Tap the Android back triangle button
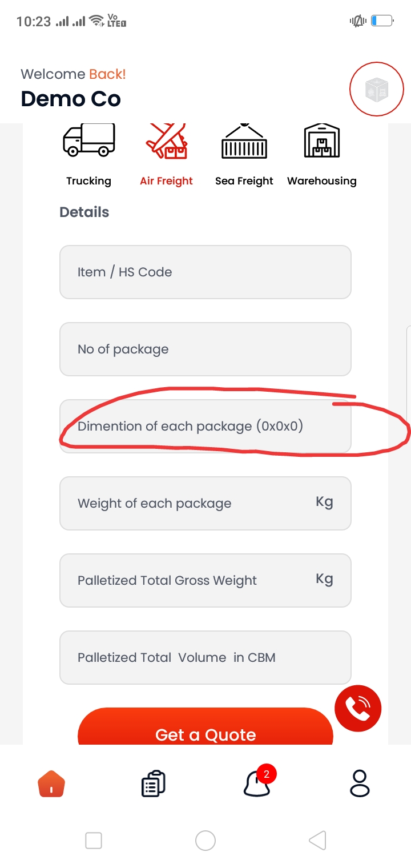The height and width of the screenshot is (868, 411). tap(317, 840)
